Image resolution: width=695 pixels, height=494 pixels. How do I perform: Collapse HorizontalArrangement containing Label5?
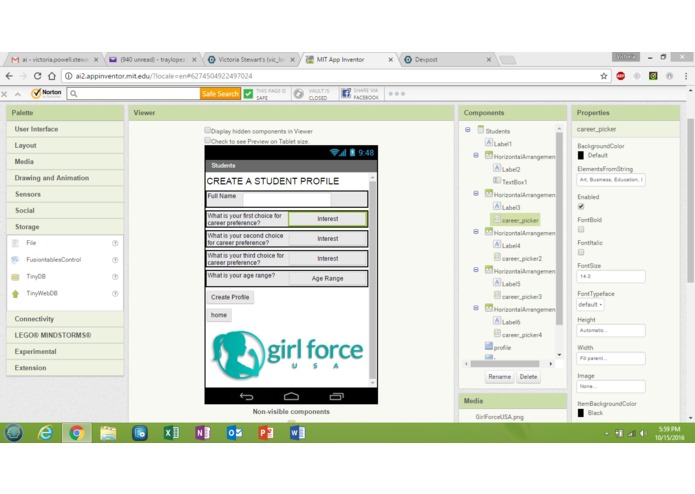point(476,270)
